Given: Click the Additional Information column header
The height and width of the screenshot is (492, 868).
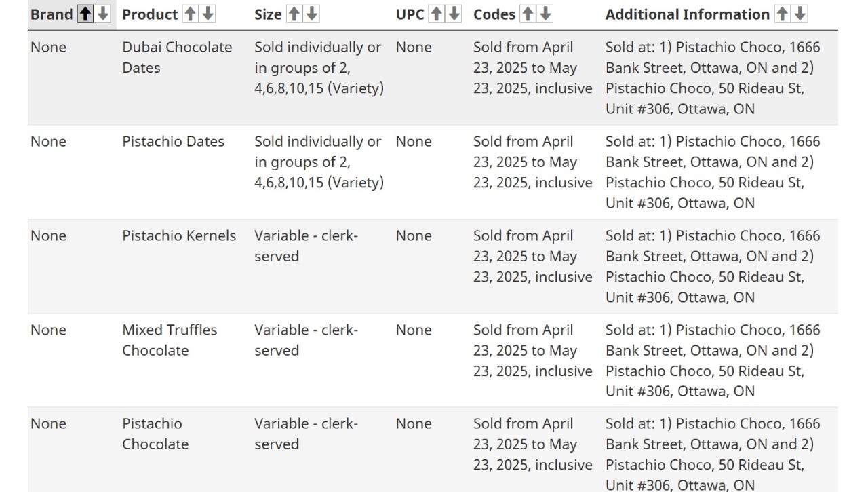Looking at the screenshot, I should pos(688,14).
